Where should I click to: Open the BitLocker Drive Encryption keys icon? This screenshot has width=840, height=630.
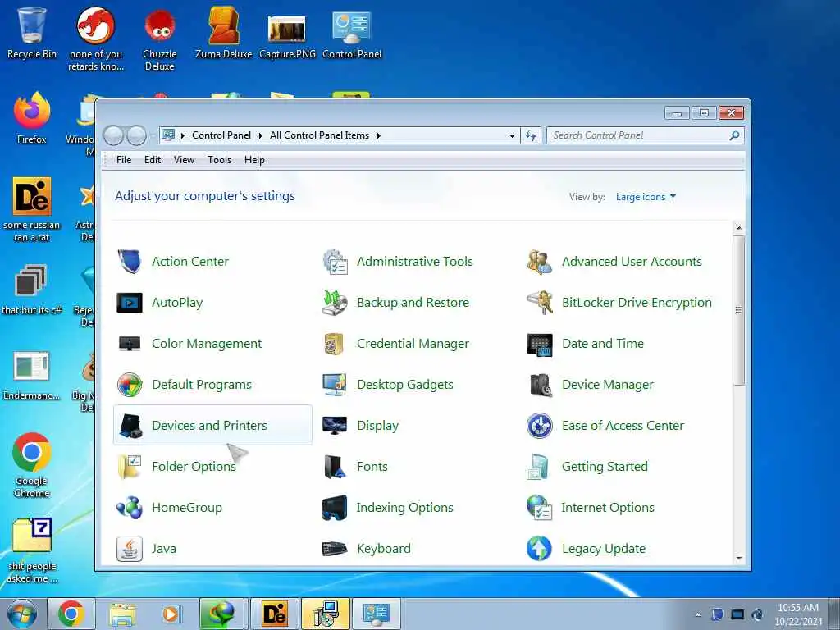[x=540, y=303]
